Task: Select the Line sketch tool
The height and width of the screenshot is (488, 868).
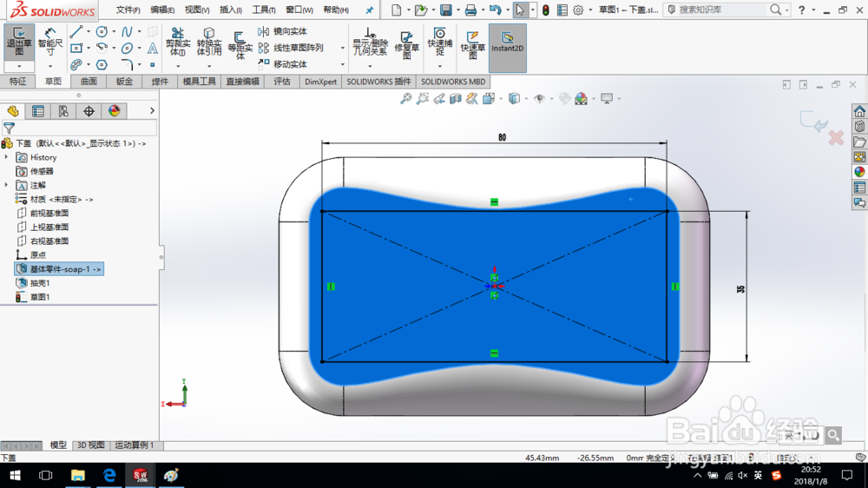Action: click(x=76, y=31)
